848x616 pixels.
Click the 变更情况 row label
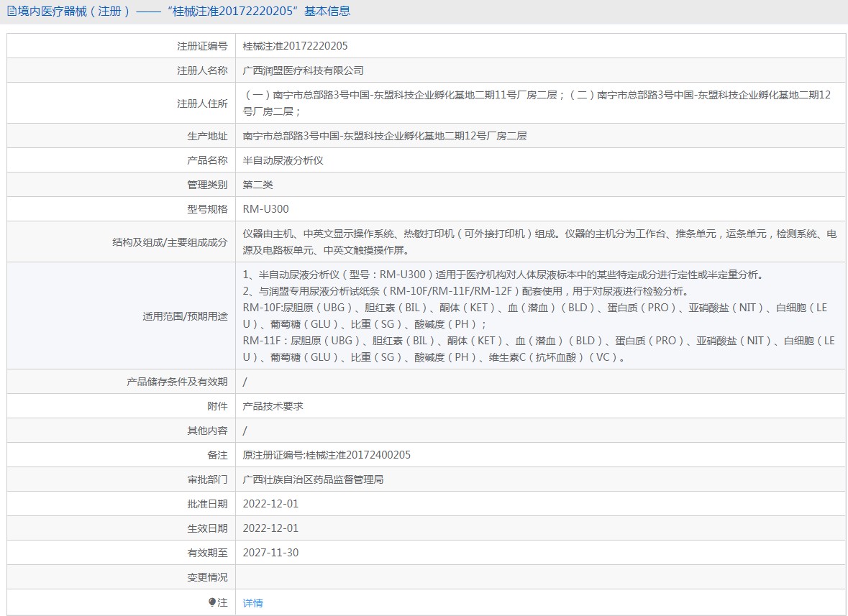[x=208, y=578]
